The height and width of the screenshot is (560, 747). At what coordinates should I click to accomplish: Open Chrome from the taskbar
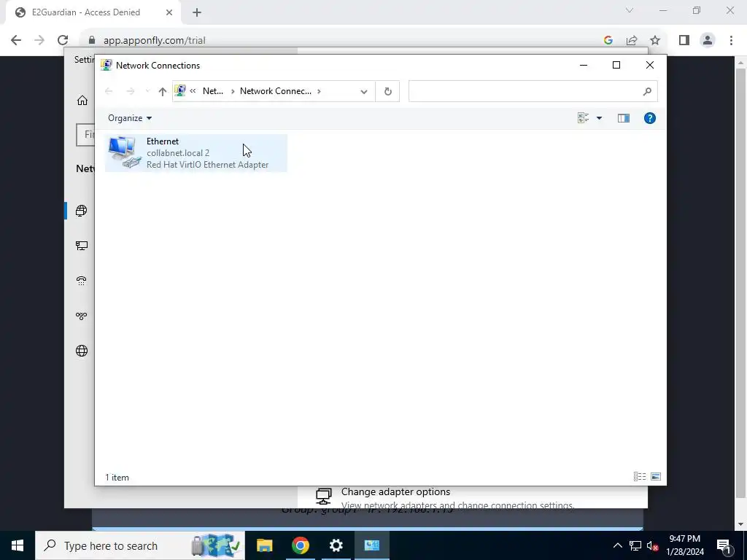pos(300,545)
